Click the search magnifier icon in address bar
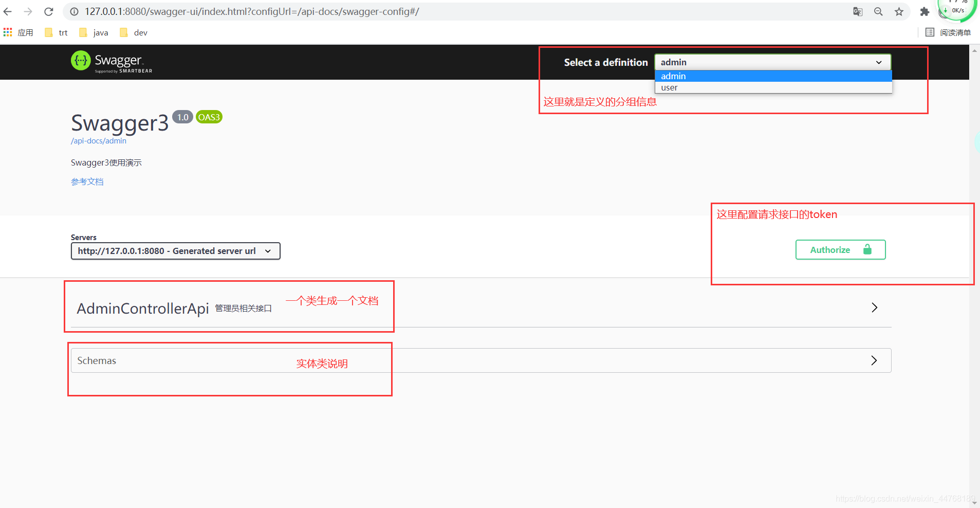The height and width of the screenshot is (508, 980). click(x=878, y=11)
